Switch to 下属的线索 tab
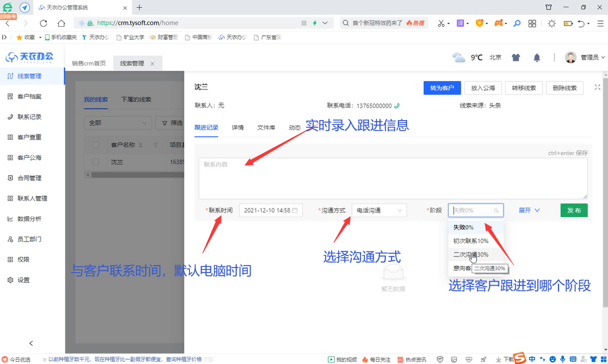Screen dimensions: 608x364 click(x=136, y=99)
